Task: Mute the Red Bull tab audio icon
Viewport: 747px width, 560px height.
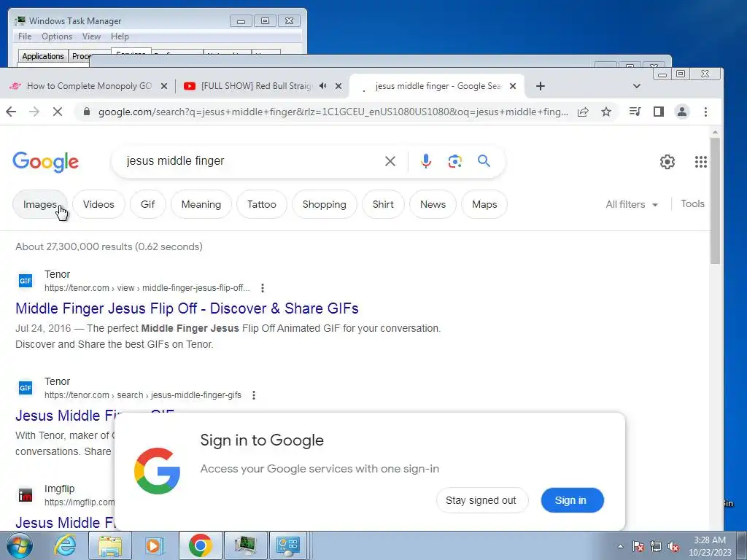Action: point(323,86)
